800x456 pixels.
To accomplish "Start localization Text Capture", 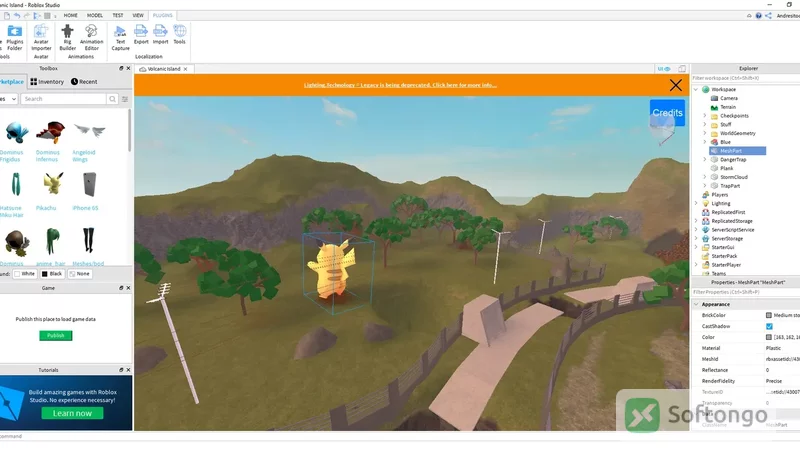I will coord(120,38).
